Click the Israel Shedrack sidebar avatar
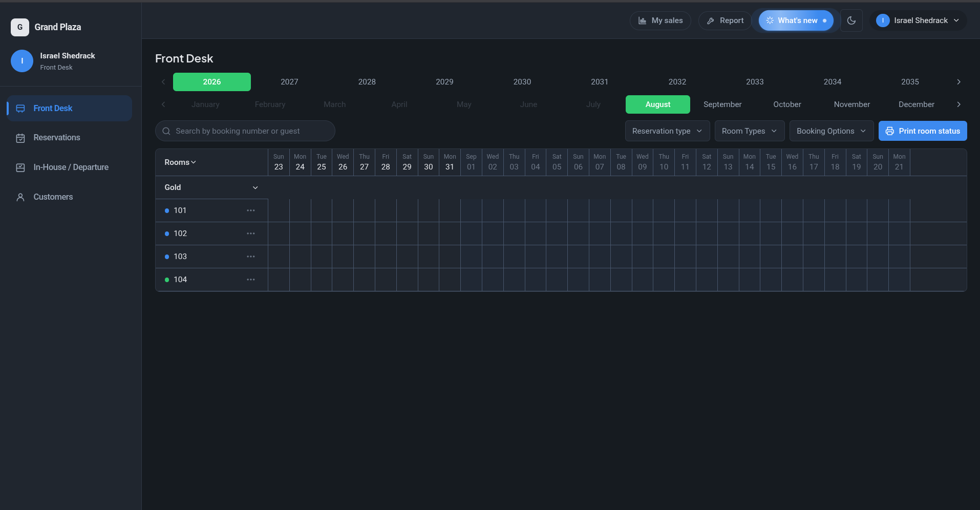Image resolution: width=980 pixels, height=510 pixels. click(x=22, y=61)
